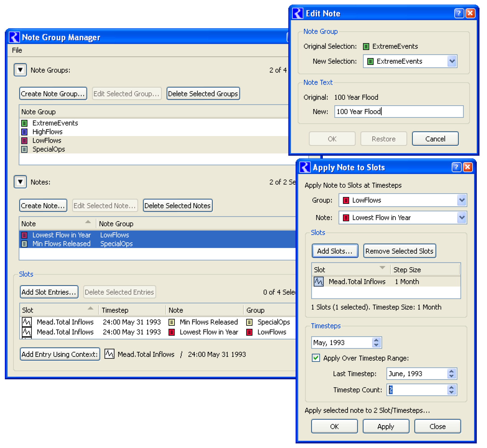
Task: Click the red LowFlows group icon in list
Action: pyautogui.click(x=24, y=141)
